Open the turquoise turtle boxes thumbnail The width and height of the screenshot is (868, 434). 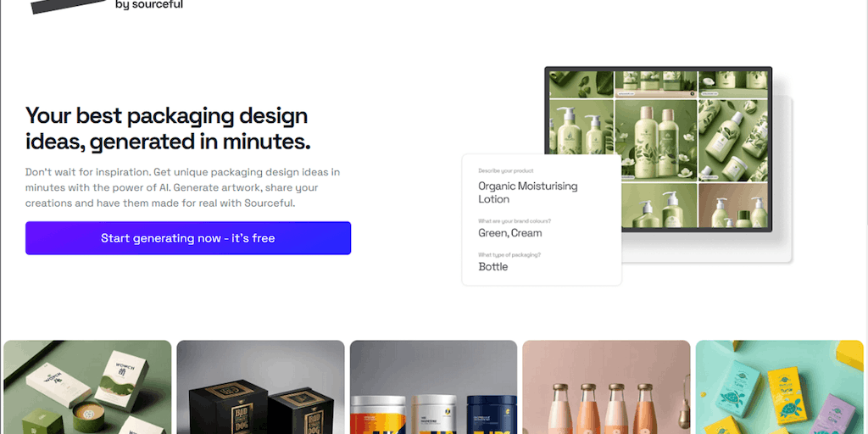point(780,387)
